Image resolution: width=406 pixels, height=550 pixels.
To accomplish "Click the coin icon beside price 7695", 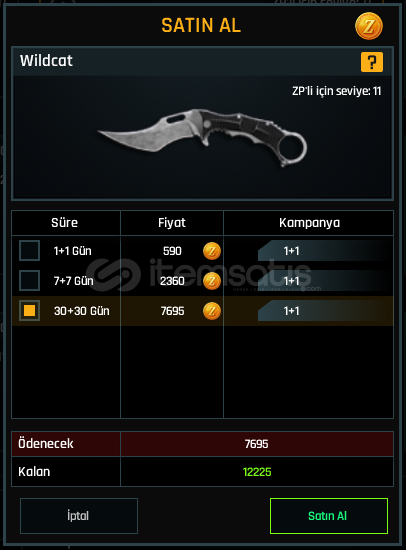I will pyautogui.click(x=212, y=311).
